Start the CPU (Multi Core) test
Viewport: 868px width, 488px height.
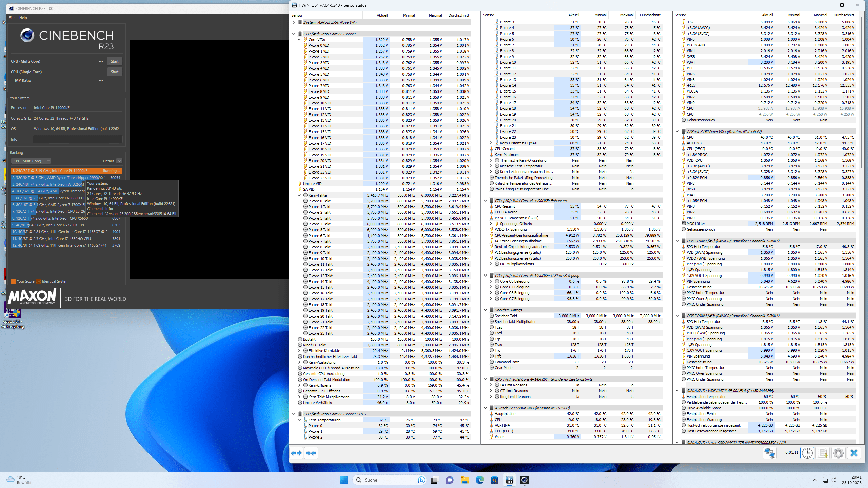point(115,61)
